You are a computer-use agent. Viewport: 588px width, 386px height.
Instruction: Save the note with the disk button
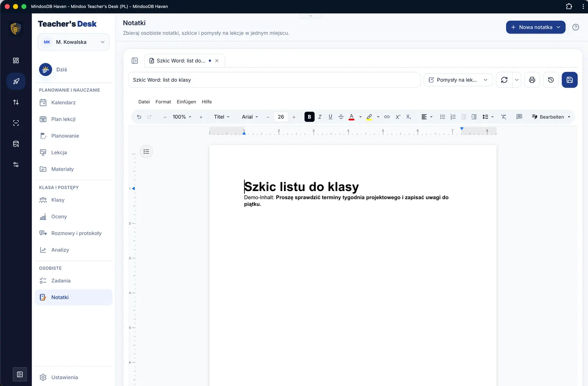pos(570,80)
